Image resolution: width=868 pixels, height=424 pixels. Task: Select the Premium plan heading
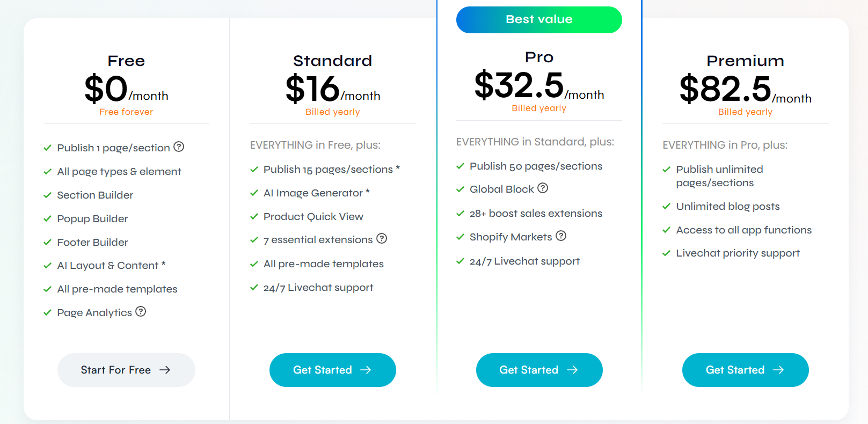pos(745,61)
